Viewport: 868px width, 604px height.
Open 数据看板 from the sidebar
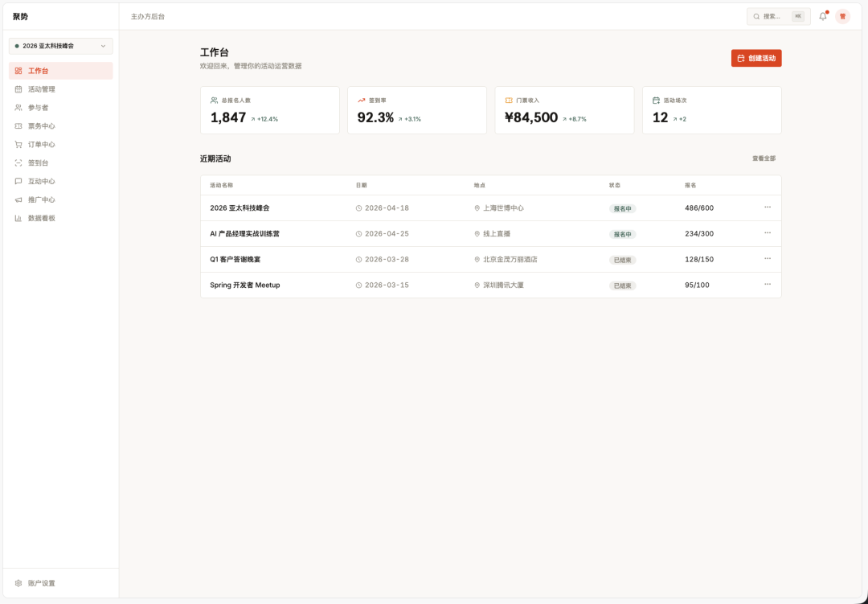(x=61, y=218)
